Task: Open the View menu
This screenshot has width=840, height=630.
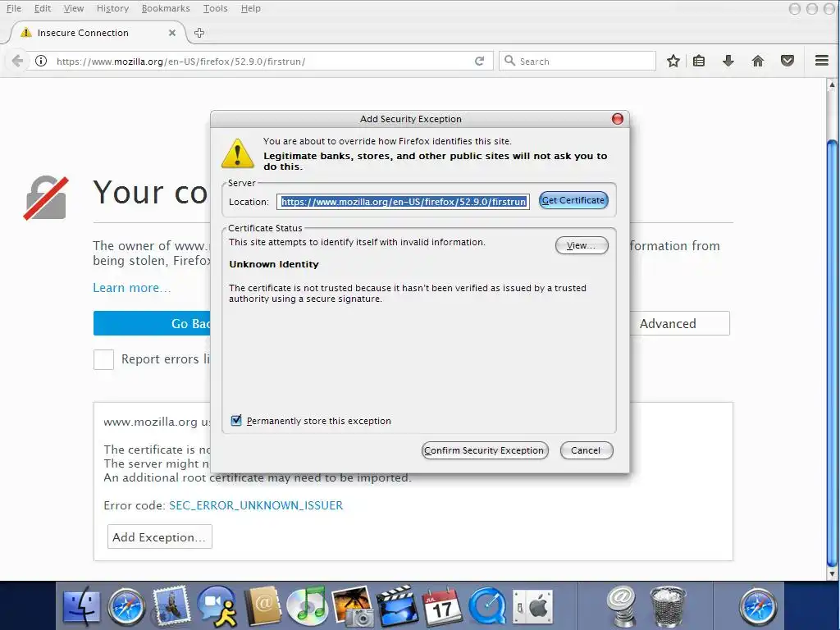Action: (73, 8)
